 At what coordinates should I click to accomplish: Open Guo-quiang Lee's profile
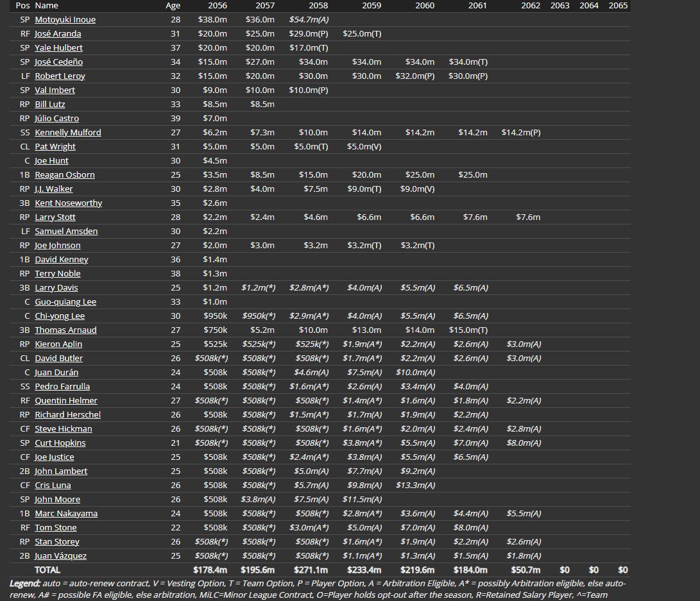click(65, 302)
